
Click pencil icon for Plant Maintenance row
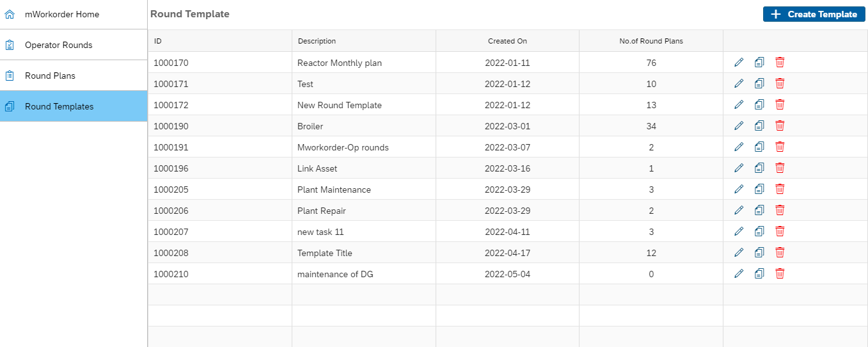coord(739,189)
